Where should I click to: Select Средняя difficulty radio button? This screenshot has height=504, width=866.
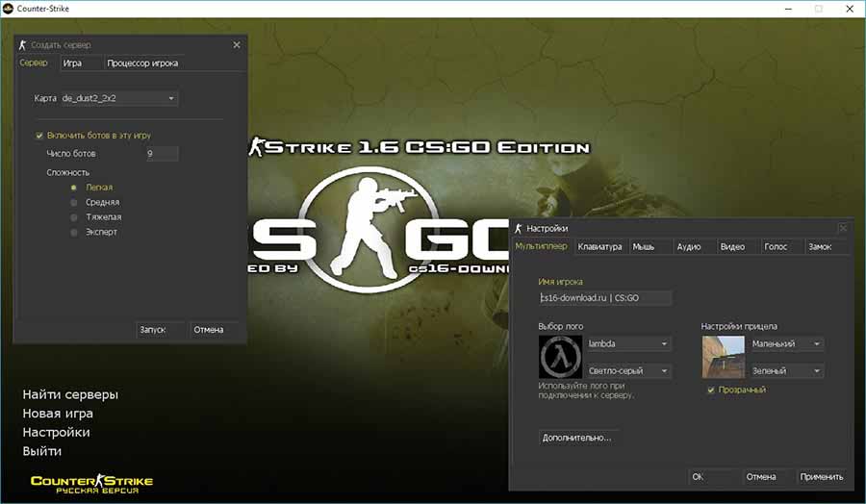(x=73, y=203)
